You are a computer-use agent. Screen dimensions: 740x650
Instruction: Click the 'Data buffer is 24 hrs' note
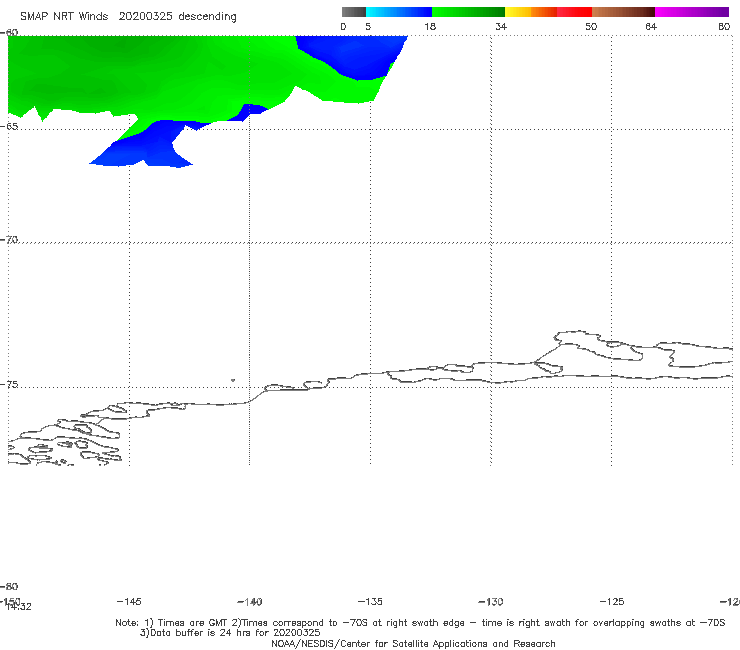(x=230, y=633)
